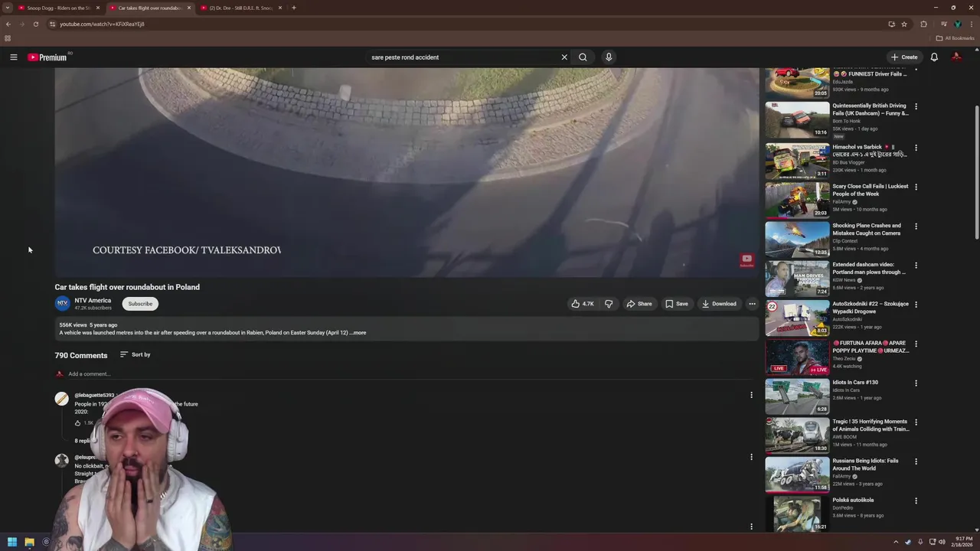Open second comment's action menu dots

(751, 458)
